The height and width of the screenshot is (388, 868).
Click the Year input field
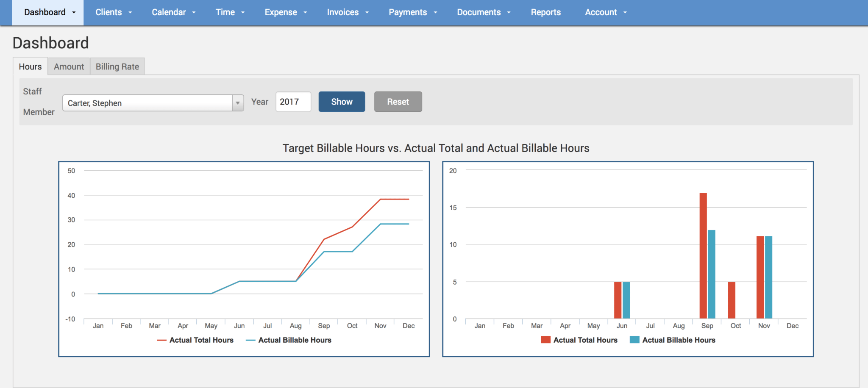click(293, 102)
